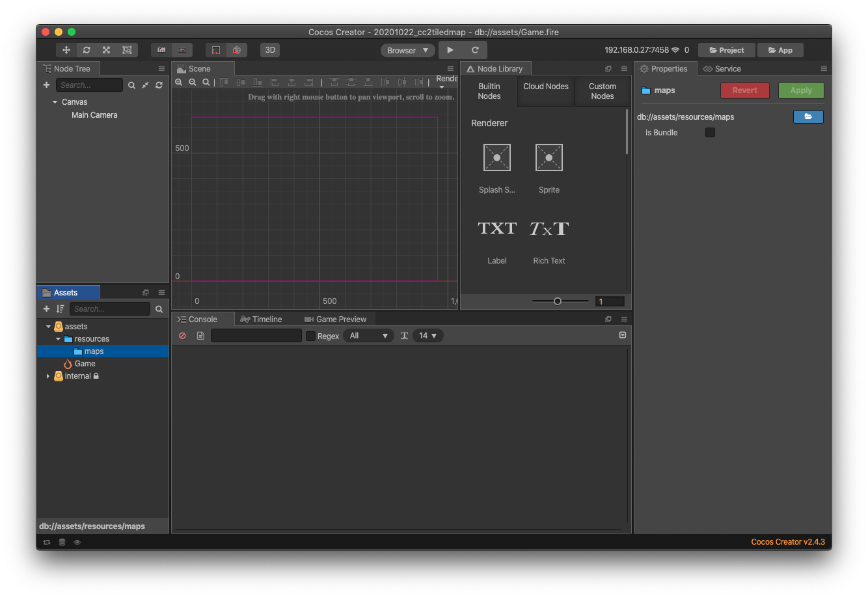Zoom in on the Scene view
868x598 pixels.
(179, 82)
